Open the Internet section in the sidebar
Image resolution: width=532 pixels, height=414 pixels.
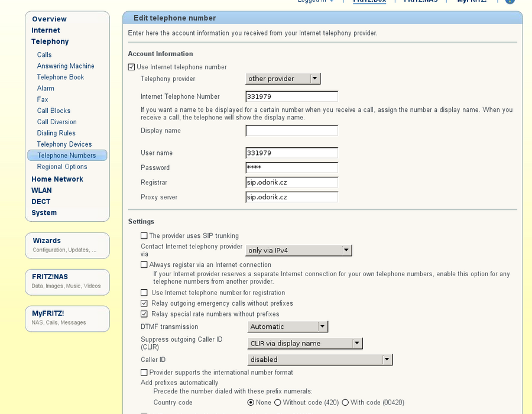click(46, 30)
